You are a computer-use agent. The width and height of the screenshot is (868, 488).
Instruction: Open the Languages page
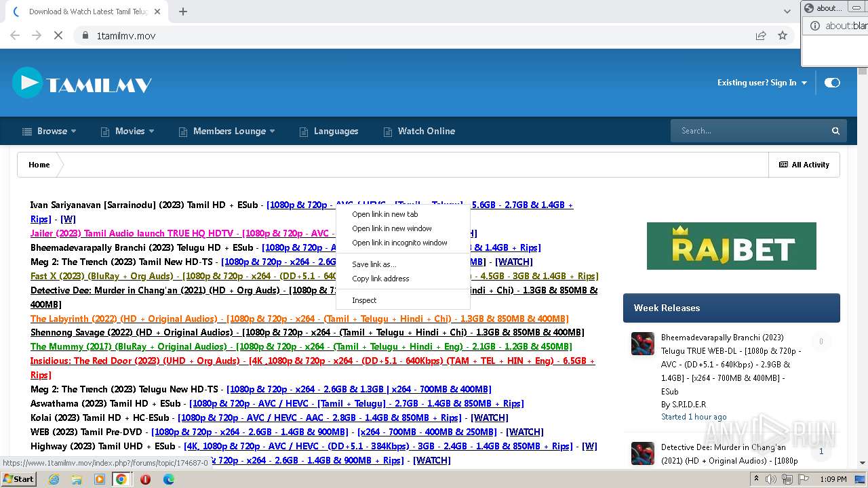tap(329, 131)
